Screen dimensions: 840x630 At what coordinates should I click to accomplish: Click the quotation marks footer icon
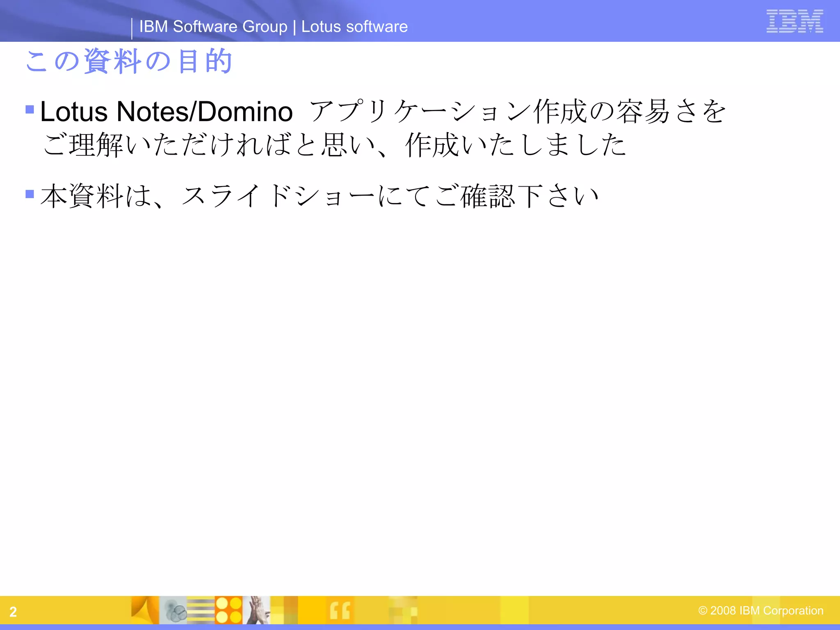(340, 610)
